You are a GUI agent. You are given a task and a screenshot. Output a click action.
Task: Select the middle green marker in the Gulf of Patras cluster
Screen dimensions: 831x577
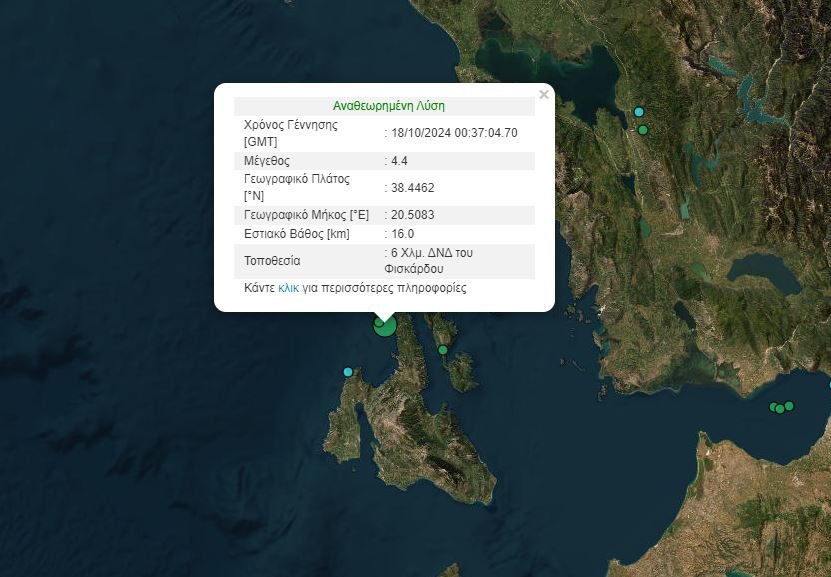click(780, 409)
